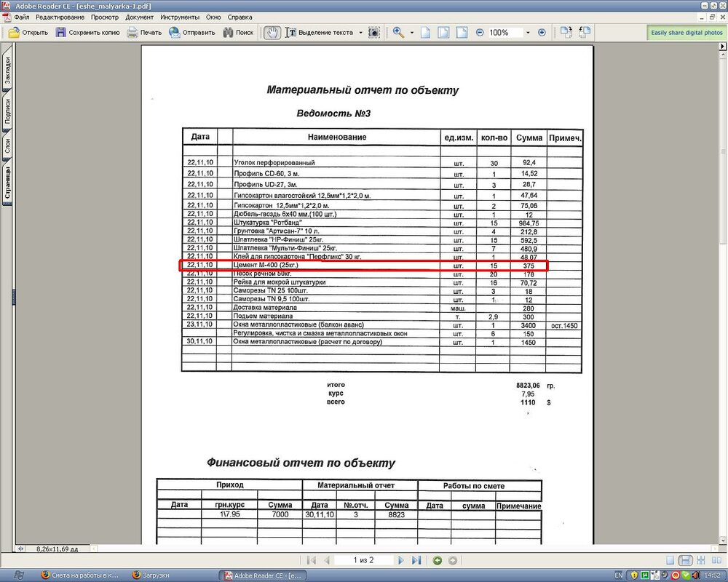Open the Документ menu

click(x=139, y=17)
